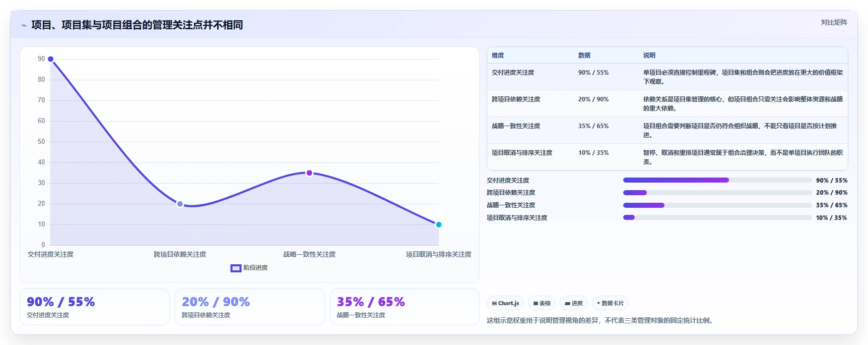
Task: Select the Chart.js tag chip
Action: 505,303
